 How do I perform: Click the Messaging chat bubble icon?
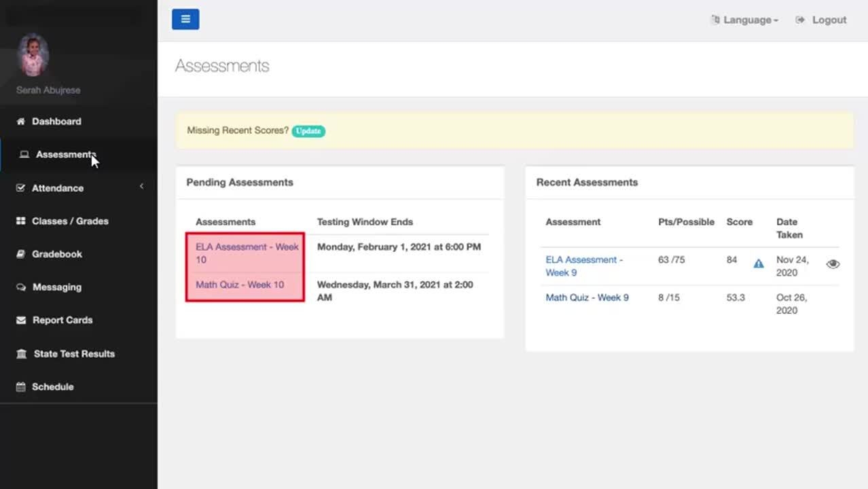[21, 287]
